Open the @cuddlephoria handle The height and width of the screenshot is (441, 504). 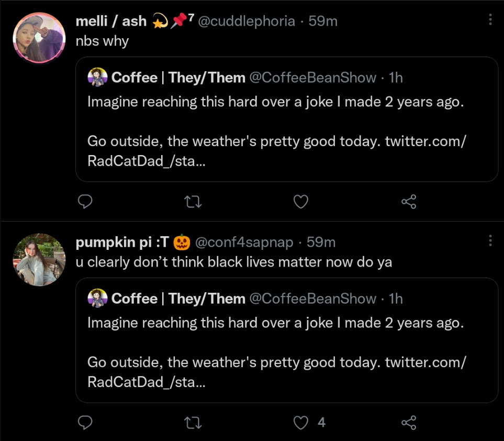(246, 21)
